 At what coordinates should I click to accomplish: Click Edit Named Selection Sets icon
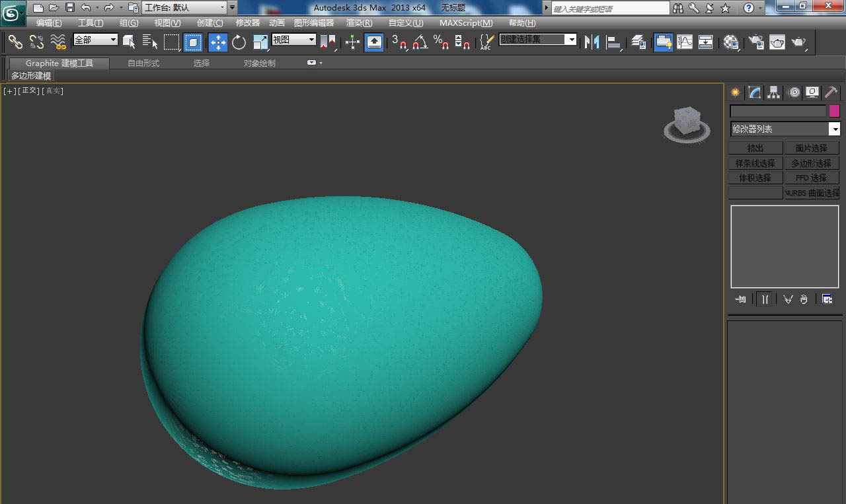pyautogui.click(x=486, y=42)
